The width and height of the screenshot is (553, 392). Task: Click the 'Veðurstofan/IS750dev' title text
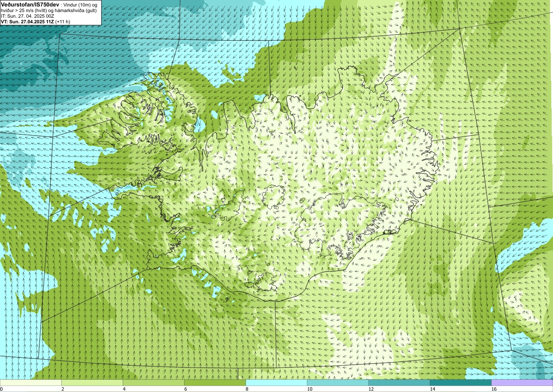30,4
